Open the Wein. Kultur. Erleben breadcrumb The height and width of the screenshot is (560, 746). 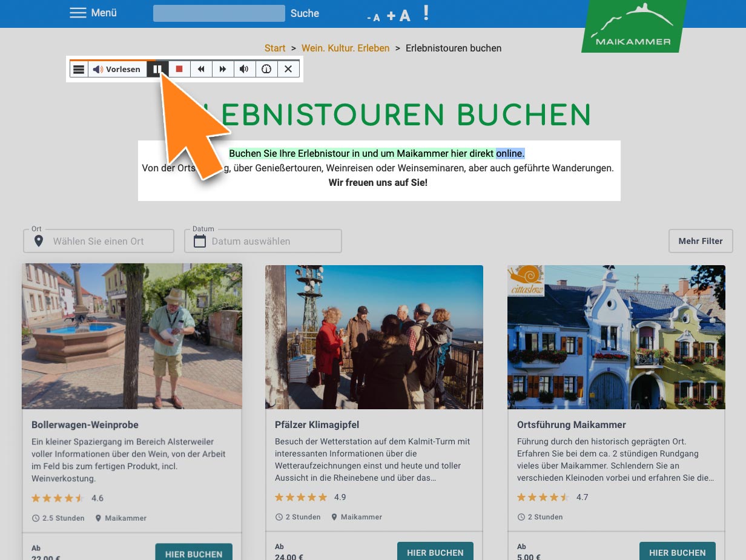tap(345, 48)
